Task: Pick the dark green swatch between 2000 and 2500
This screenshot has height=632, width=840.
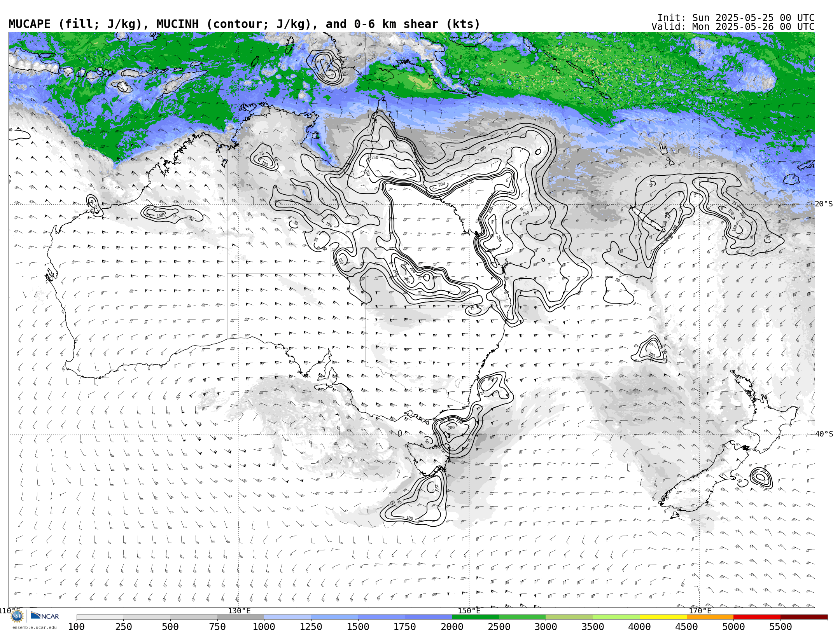Action: [475, 617]
